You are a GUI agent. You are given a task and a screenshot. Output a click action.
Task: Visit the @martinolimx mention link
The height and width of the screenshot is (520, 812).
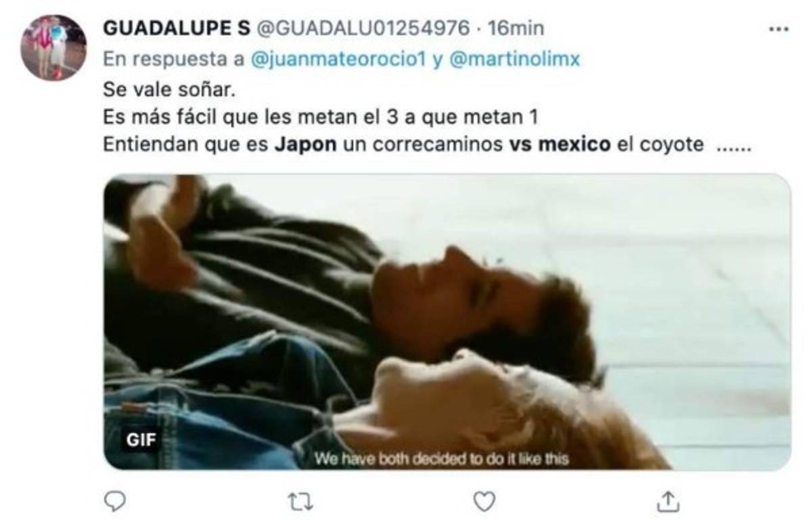[515, 60]
